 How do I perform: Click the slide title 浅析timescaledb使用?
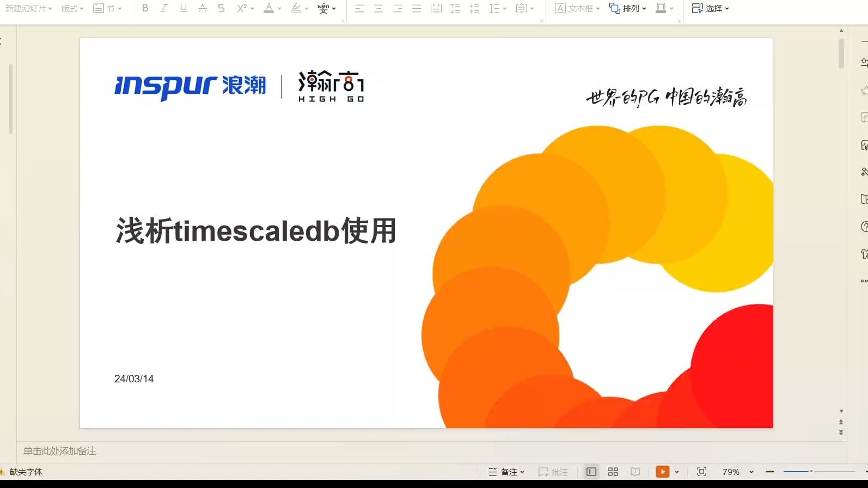coord(256,230)
